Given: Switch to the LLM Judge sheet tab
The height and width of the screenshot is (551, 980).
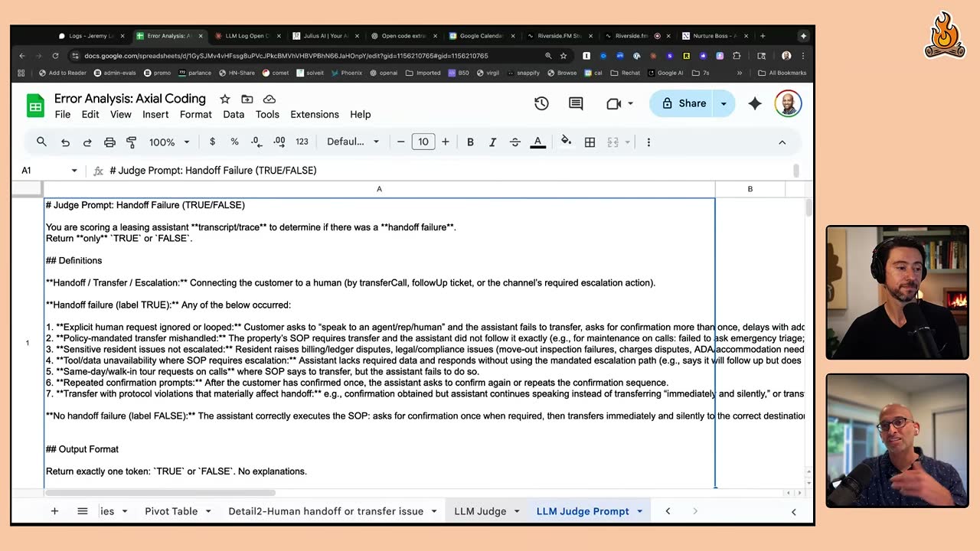Looking at the screenshot, I should pyautogui.click(x=480, y=511).
